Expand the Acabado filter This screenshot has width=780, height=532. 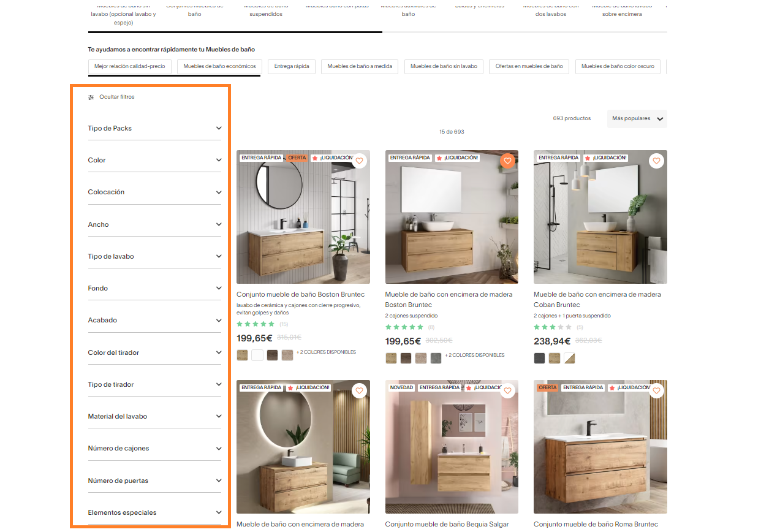pos(154,320)
